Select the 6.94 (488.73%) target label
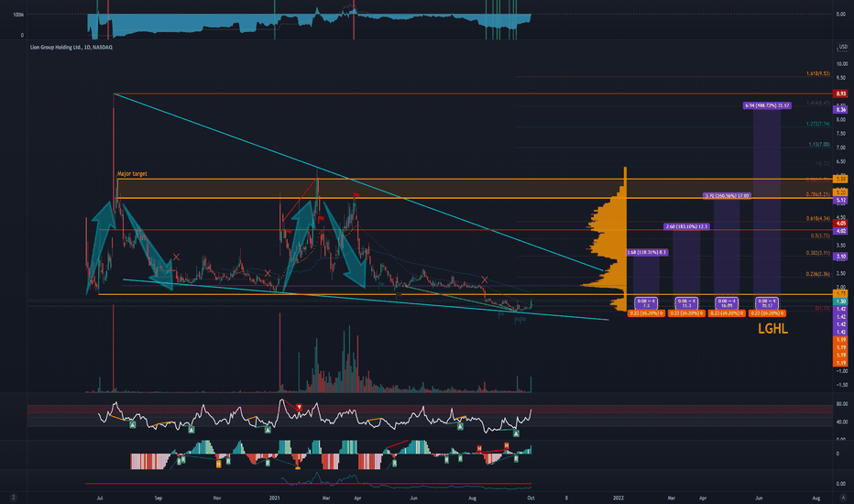 767,105
